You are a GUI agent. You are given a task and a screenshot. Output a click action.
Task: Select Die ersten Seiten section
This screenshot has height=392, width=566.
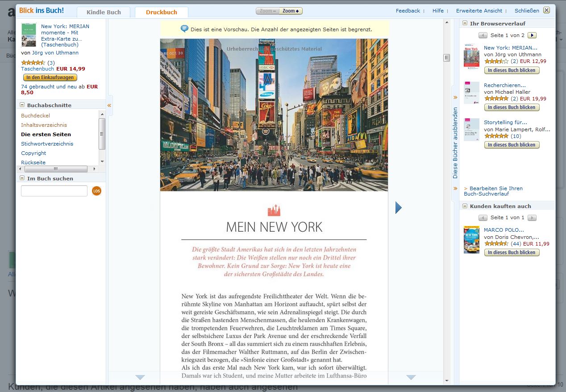[46, 134]
